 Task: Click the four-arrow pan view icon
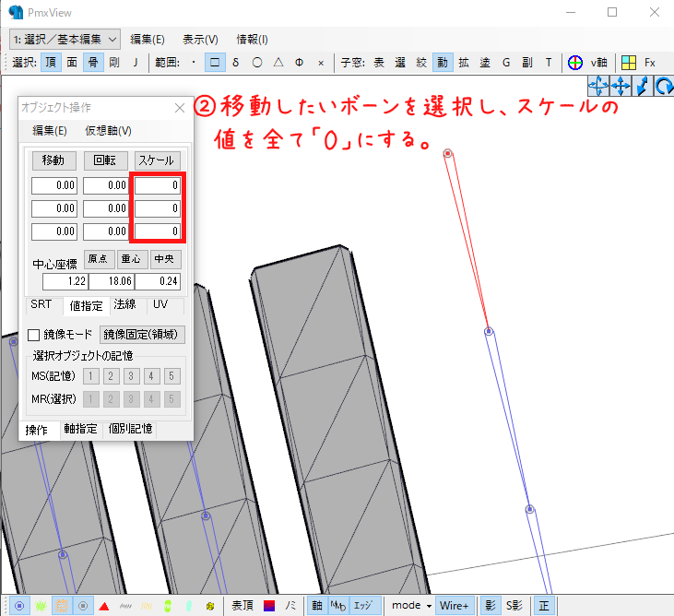click(x=621, y=86)
